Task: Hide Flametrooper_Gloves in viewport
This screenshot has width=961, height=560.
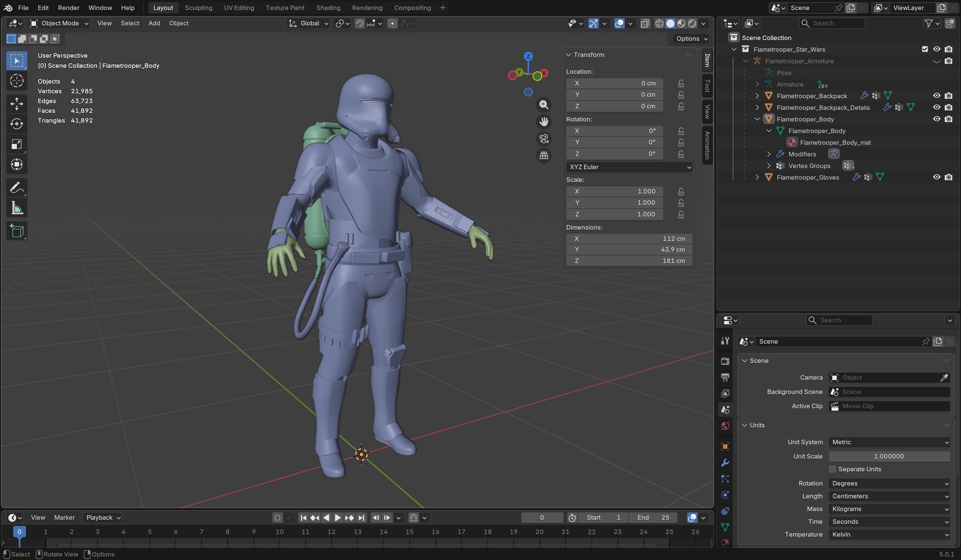Action: pyautogui.click(x=937, y=177)
